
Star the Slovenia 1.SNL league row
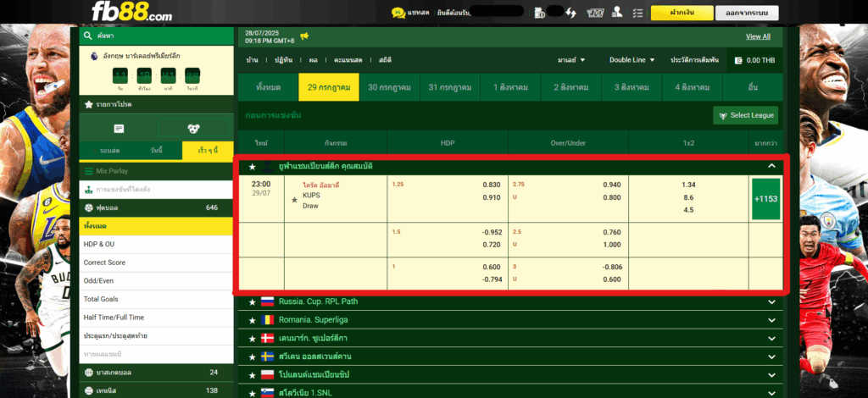253,393
